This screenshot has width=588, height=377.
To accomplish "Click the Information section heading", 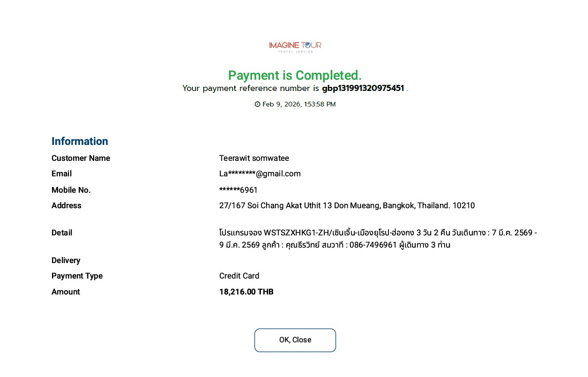I will tap(80, 141).
